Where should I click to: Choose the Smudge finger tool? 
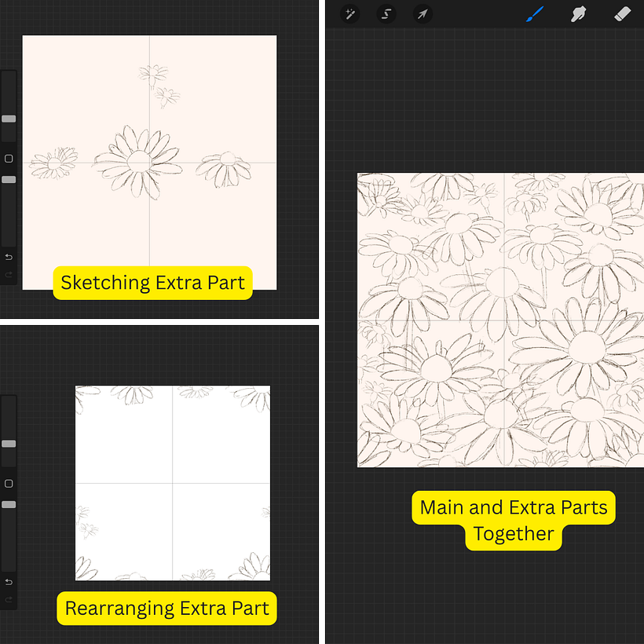click(x=579, y=14)
